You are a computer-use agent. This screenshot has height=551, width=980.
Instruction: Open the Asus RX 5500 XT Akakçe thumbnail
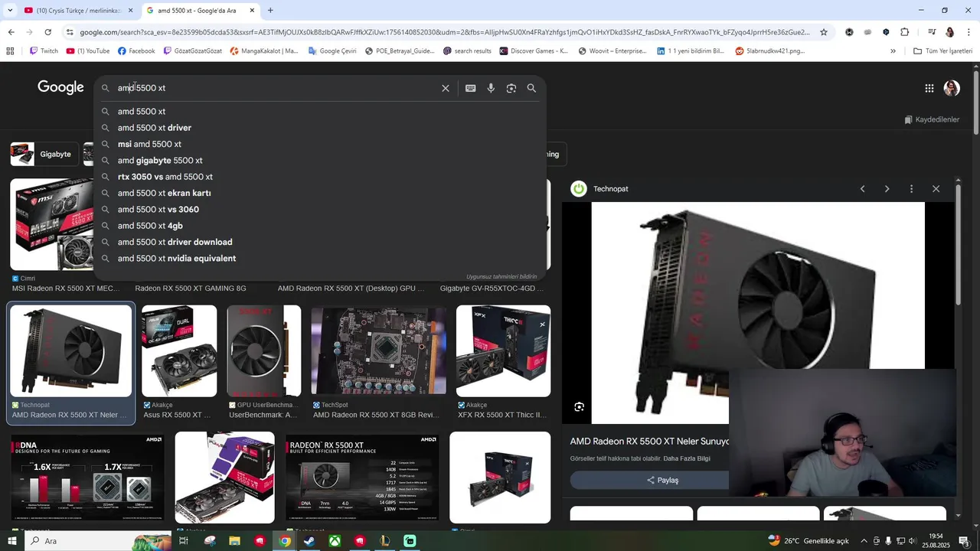tap(179, 351)
